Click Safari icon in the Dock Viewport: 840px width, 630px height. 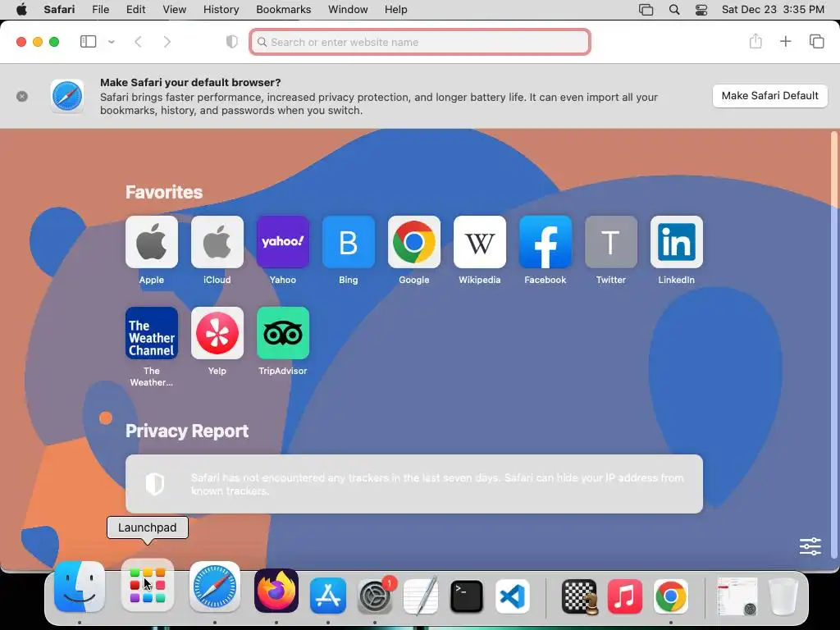coord(215,586)
